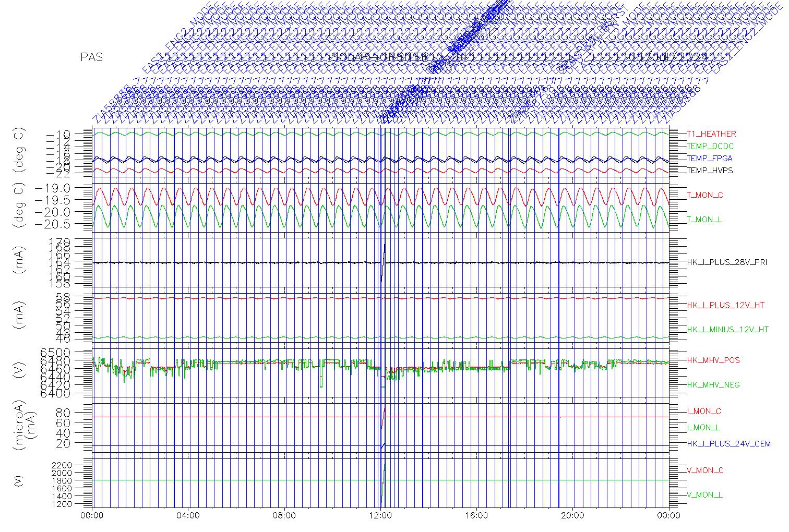This screenshot has width=789, height=532.
Task: Click the T_MON_L legend entry
Action: tap(704, 220)
